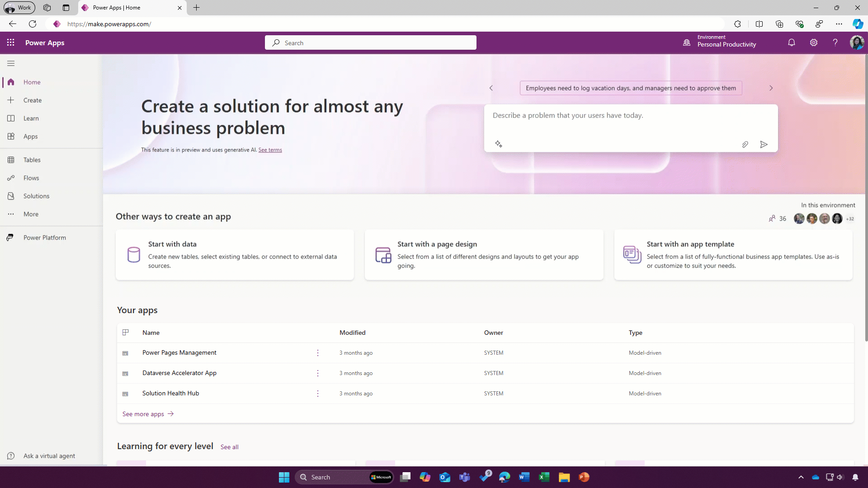Select the Start with data card
The height and width of the screenshot is (488, 868).
tap(235, 255)
